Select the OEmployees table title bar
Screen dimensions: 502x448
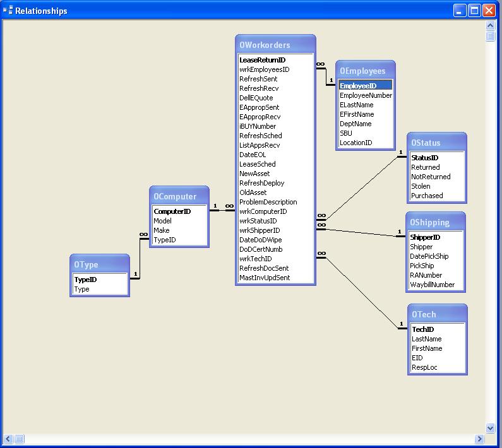pyautogui.click(x=366, y=71)
